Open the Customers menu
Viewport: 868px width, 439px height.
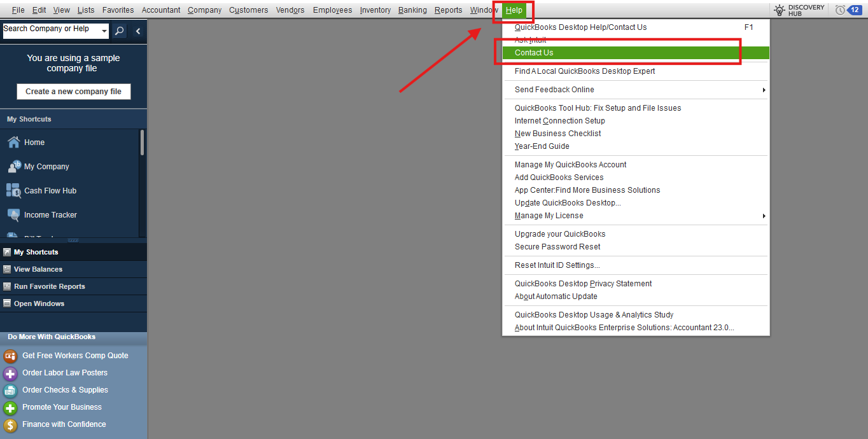tap(249, 10)
